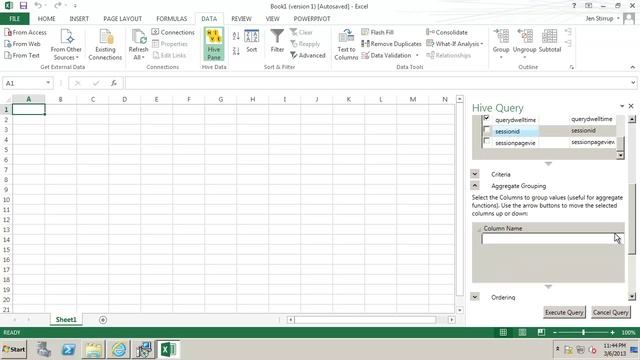
Task: Click the formula bar input
Action: 377,83
